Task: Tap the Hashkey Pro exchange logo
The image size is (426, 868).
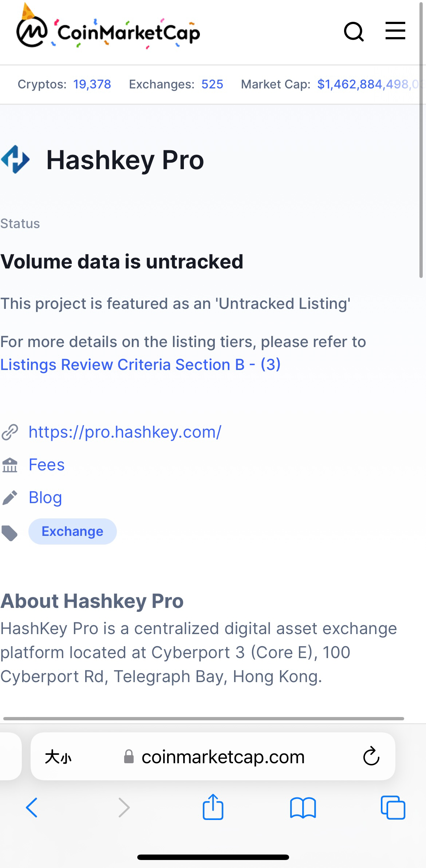Action: click(x=15, y=159)
